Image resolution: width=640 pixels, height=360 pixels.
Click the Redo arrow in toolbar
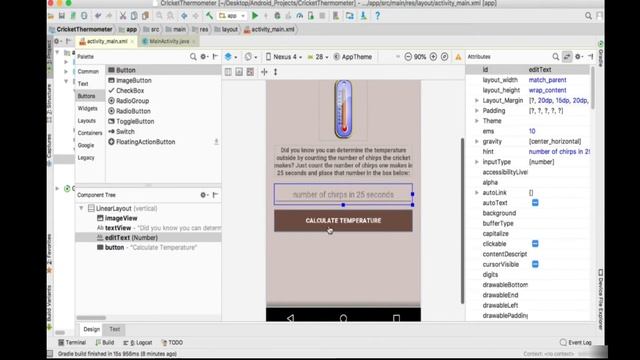109,16
